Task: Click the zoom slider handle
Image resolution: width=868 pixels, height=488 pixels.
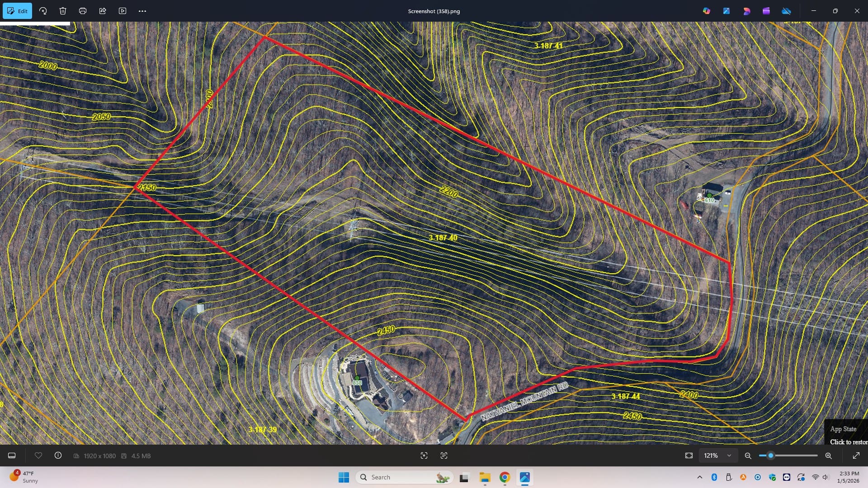Action: click(x=771, y=455)
